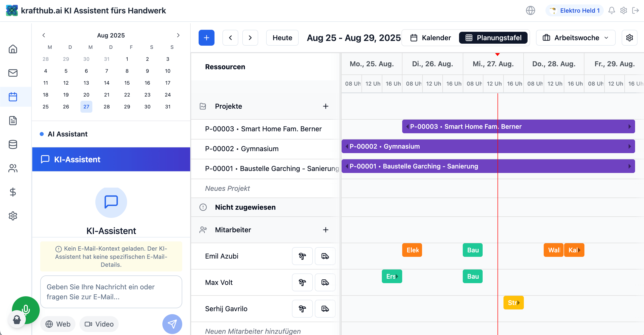Click the notification bell icon
The image size is (644, 335).
tap(611, 10)
